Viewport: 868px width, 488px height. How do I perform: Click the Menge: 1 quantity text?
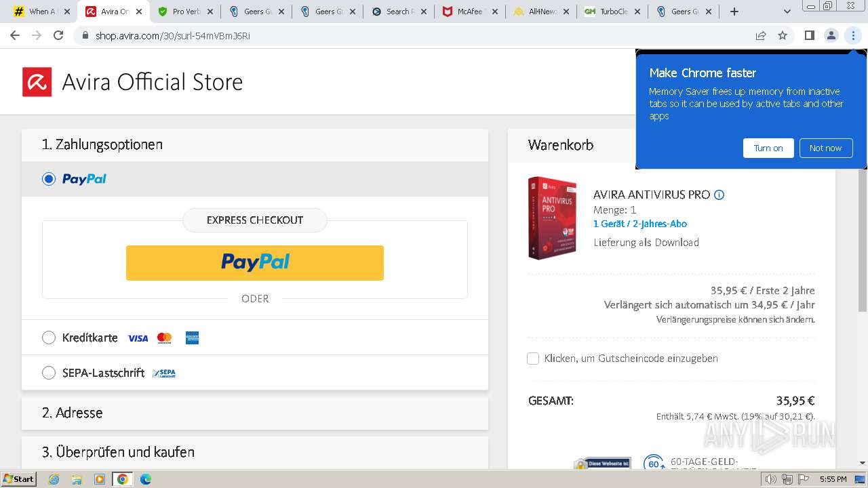[x=615, y=210]
